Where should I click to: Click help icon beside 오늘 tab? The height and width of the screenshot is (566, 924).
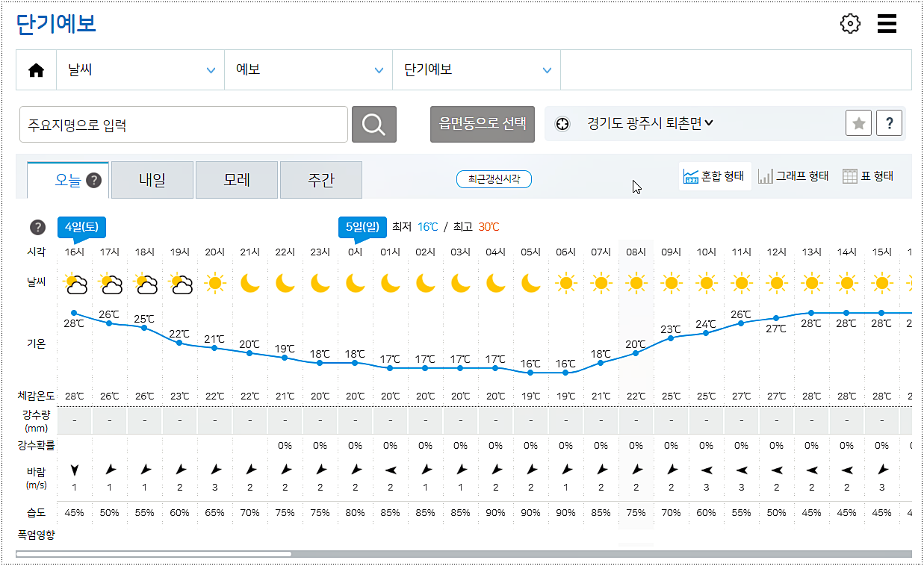click(93, 180)
